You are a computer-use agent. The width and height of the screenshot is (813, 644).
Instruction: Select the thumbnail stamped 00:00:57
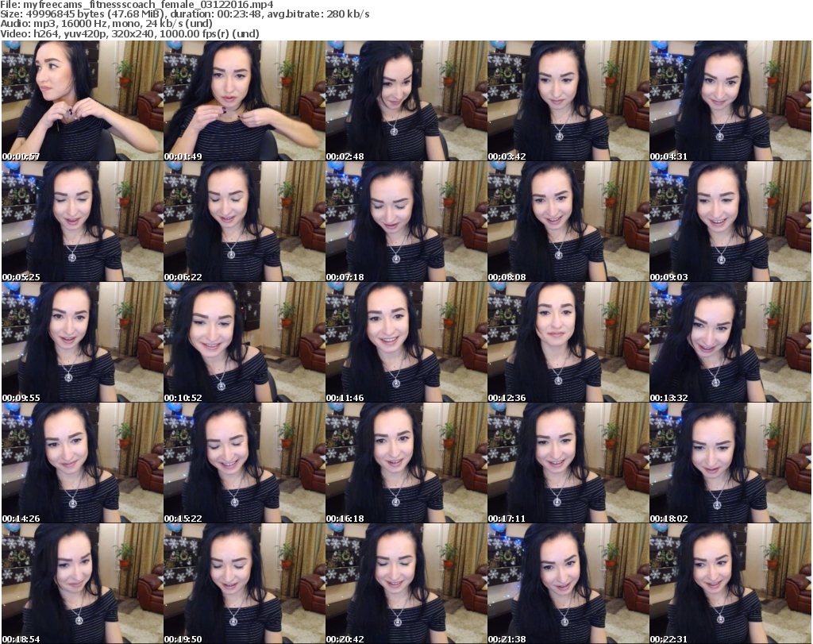(83, 101)
